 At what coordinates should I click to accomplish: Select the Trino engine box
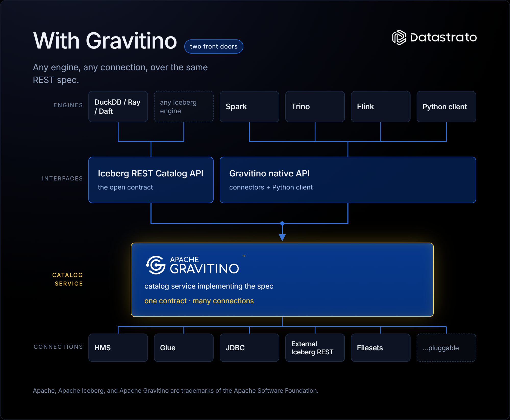pyautogui.click(x=315, y=106)
